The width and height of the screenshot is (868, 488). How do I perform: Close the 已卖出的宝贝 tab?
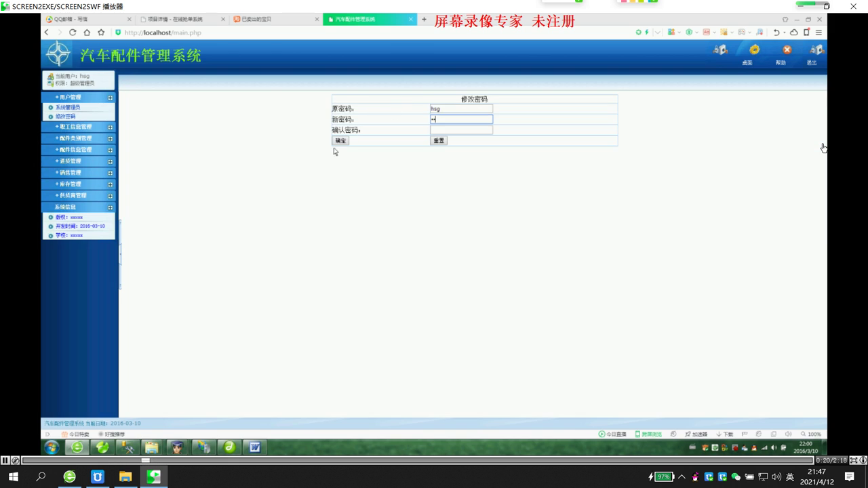317,19
